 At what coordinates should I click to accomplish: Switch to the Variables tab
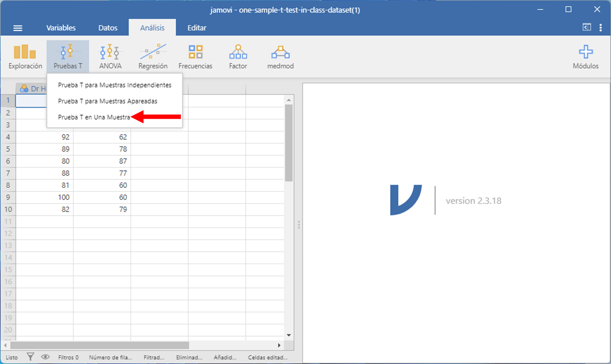click(x=61, y=28)
